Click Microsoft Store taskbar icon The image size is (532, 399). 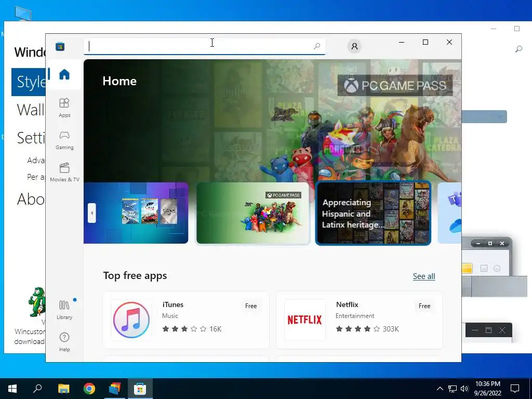(x=140, y=389)
